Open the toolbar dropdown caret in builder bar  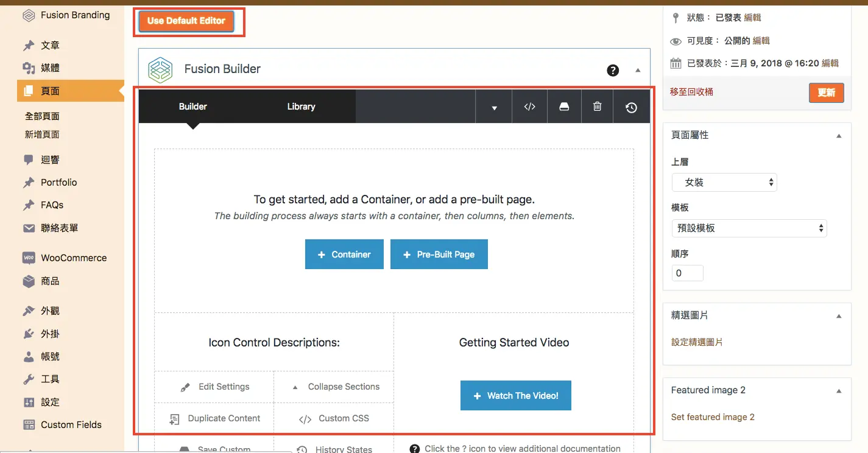pos(494,107)
